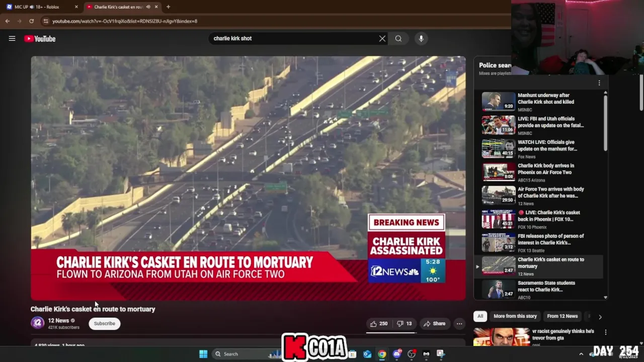
Task: Open the Windows taskbar Search box
Action: click(247, 354)
